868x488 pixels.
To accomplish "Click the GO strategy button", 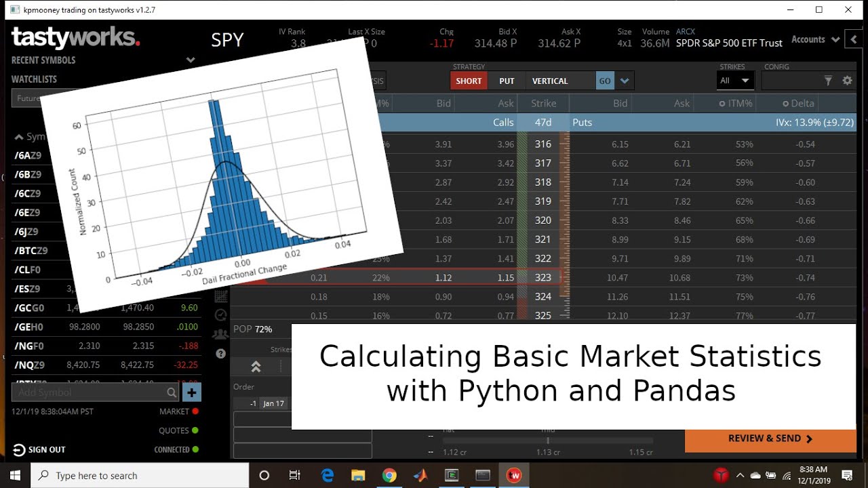I will coord(605,81).
